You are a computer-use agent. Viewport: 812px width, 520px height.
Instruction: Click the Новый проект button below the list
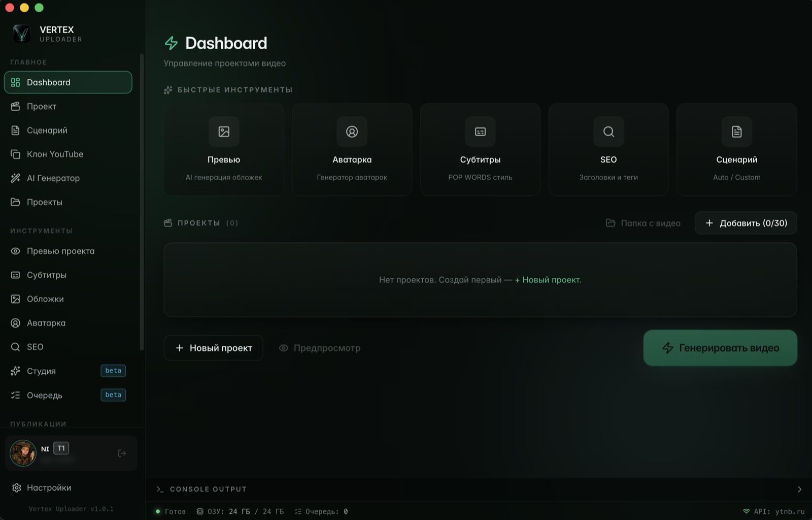[213, 348]
